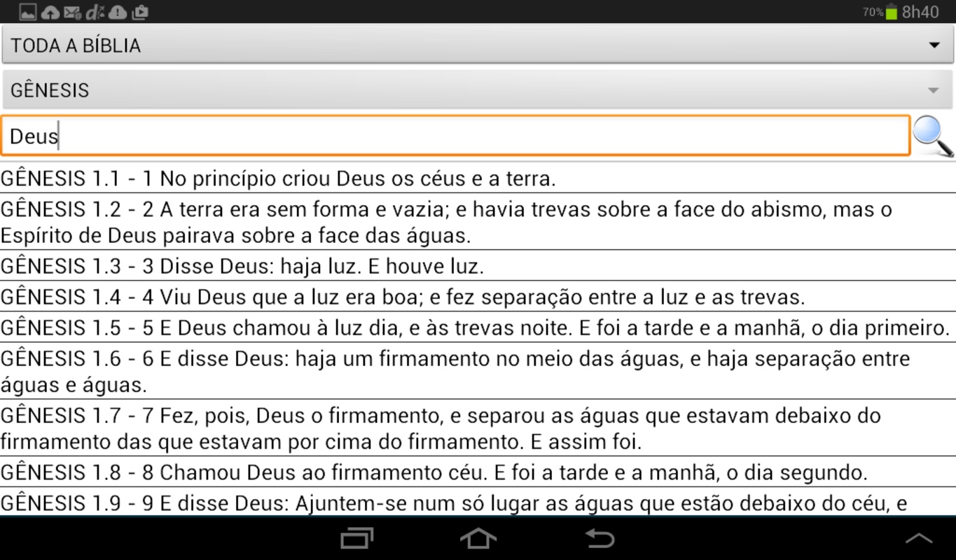
Task: Open the cloud upload notification icon
Action: point(50,12)
